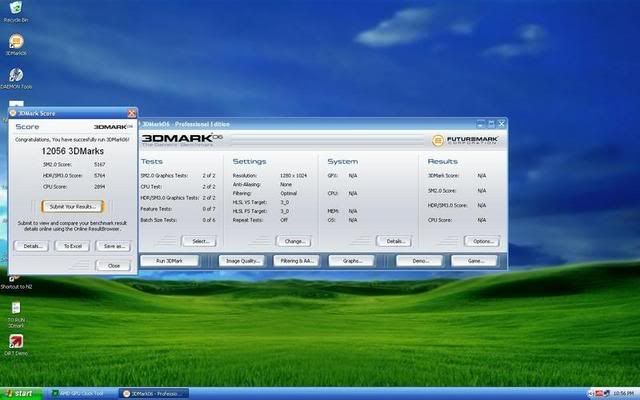This screenshot has width=640, height=400.
Task: Close the 3DMark Score dialog via Close button
Action: point(113,266)
